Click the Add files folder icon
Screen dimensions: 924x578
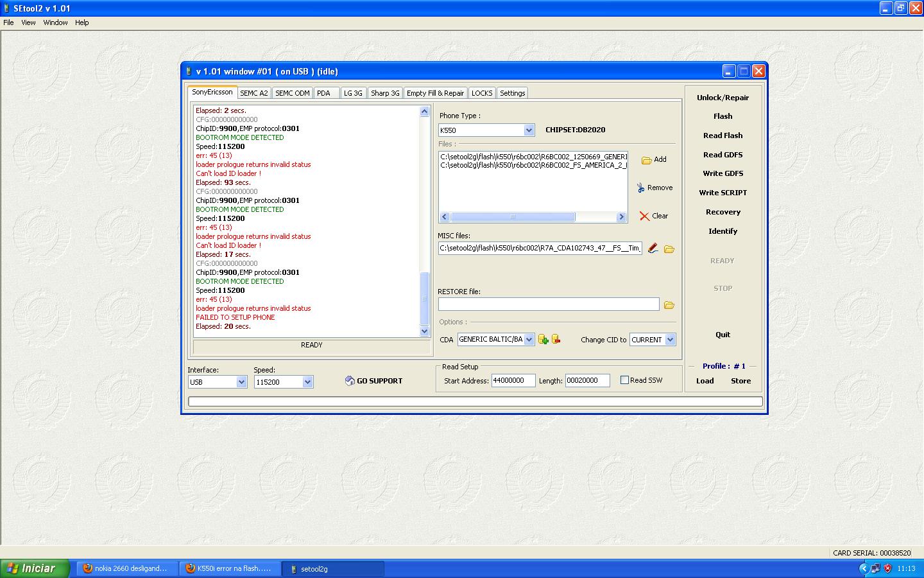pyautogui.click(x=646, y=160)
